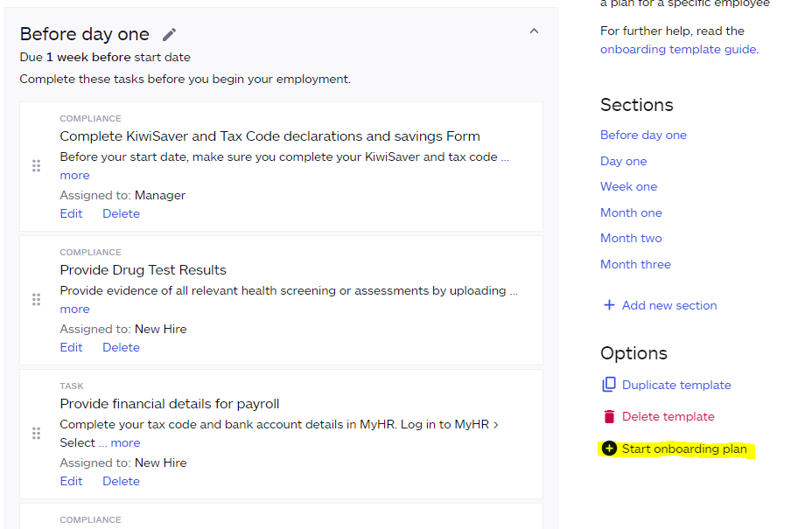The height and width of the screenshot is (529, 812).
Task: Expand the payroll task description with more
Action: [x=125, y=442]
